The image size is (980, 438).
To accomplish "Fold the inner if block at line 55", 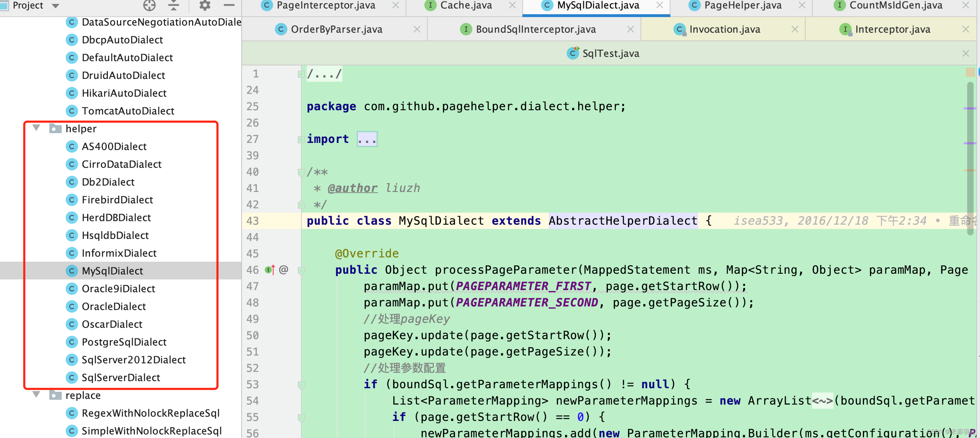I will [x=301, y=417].
